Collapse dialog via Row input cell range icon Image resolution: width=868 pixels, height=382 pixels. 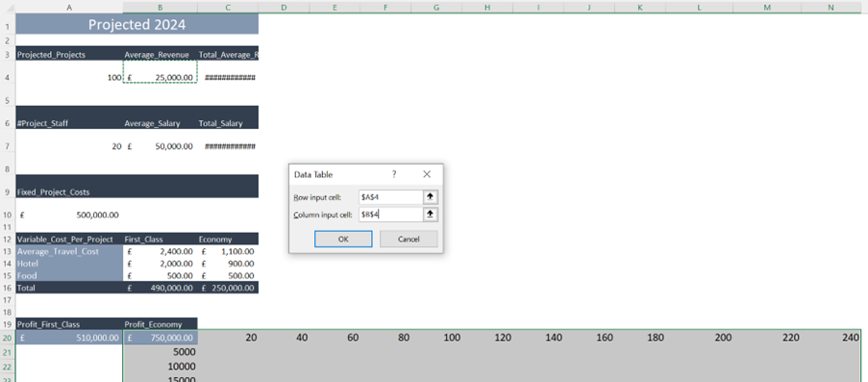pyautogui.click(x=430, y=197)
